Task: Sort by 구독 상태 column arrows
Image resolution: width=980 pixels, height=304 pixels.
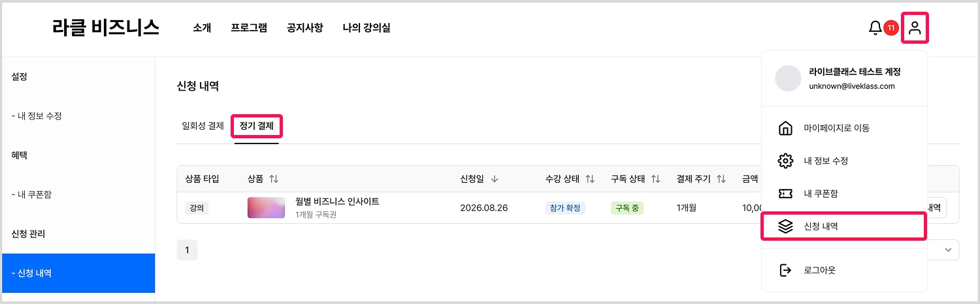Action: point(655,179)
